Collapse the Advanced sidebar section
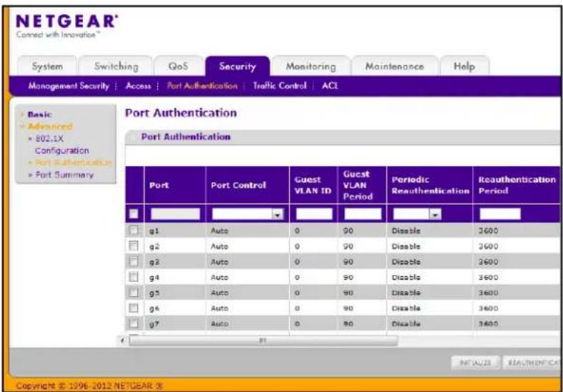This screenshot has width=563, height=392. pyautogui.click(x=50, y=127)
